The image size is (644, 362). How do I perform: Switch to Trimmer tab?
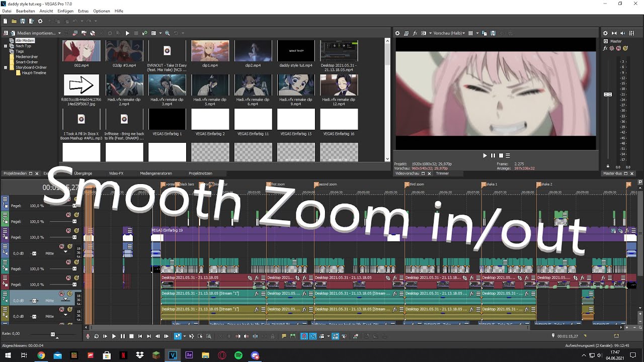[442, 173]
